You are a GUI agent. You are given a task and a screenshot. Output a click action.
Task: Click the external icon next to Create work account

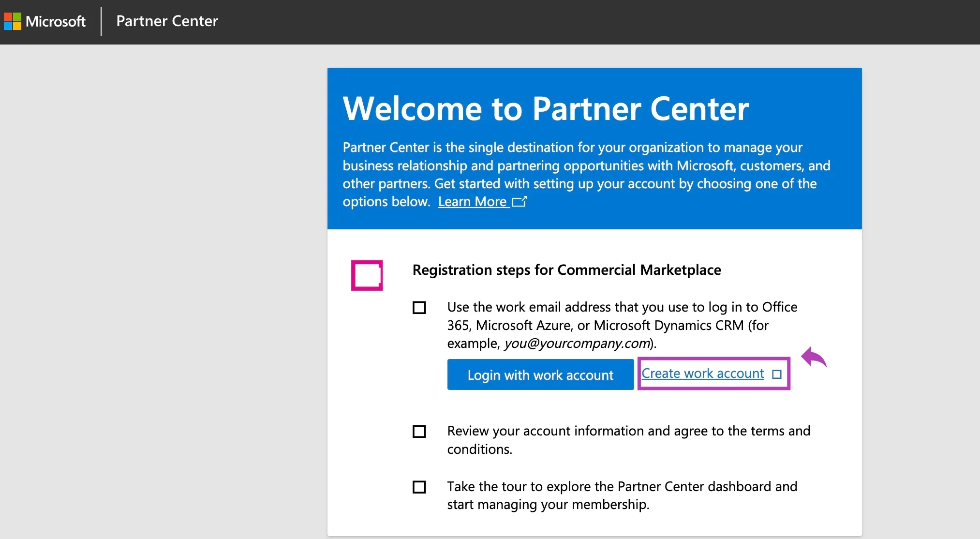pyautogui.click(x=777, y=374)
